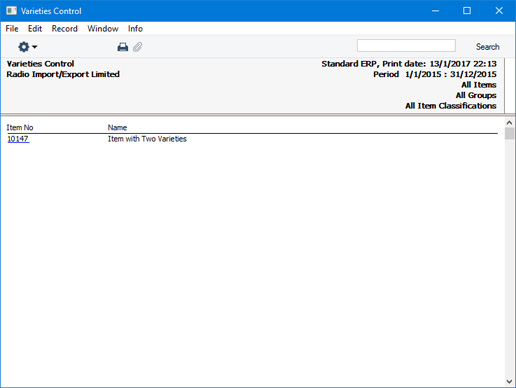Click the Name column header
Image resolution: width=516 pixels, height=388 pixels.
pyautogui.click(x=117, y=127)
